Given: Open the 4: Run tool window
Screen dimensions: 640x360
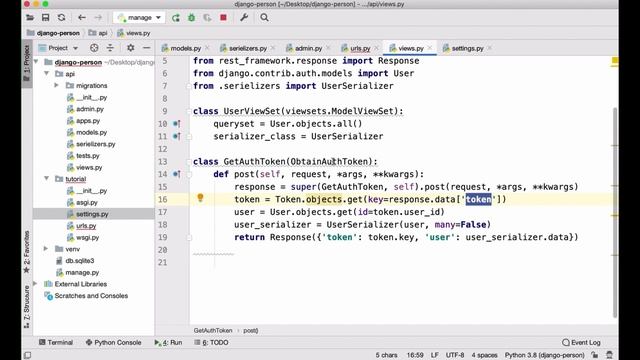Looking at the screenshot, I should click(x=169, y=342).
